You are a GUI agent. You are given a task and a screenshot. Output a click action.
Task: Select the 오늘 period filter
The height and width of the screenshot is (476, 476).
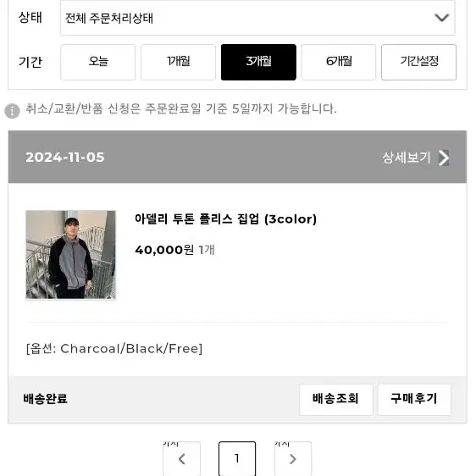97,62
